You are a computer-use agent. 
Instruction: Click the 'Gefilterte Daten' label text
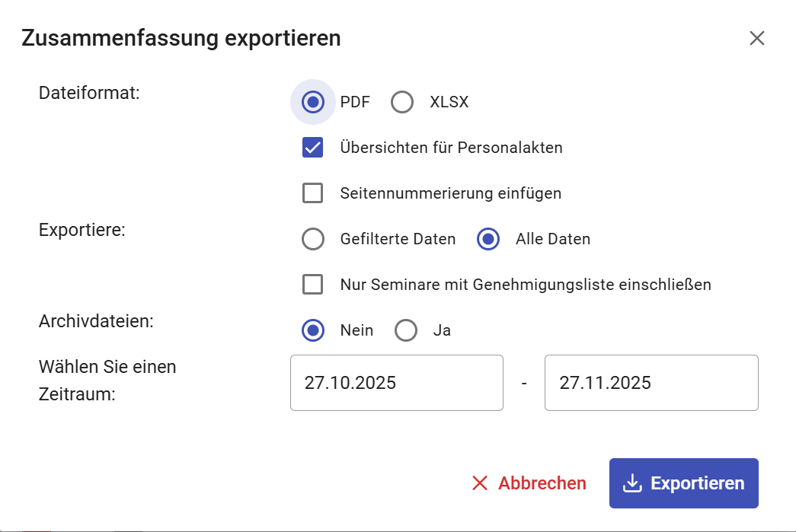[398, 239]
